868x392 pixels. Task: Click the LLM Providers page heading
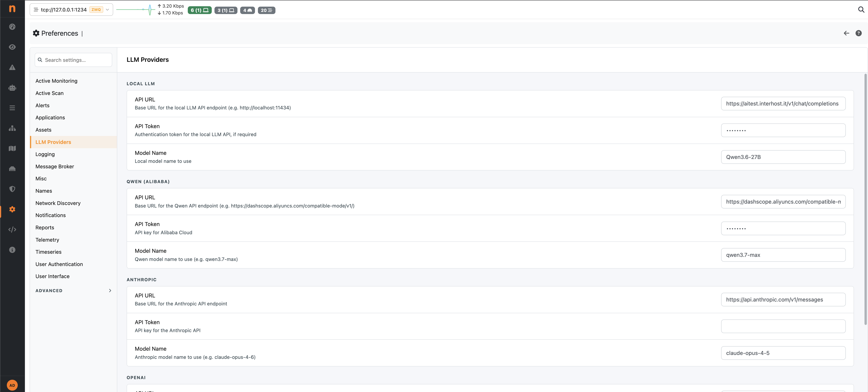[x=148, y=60]
